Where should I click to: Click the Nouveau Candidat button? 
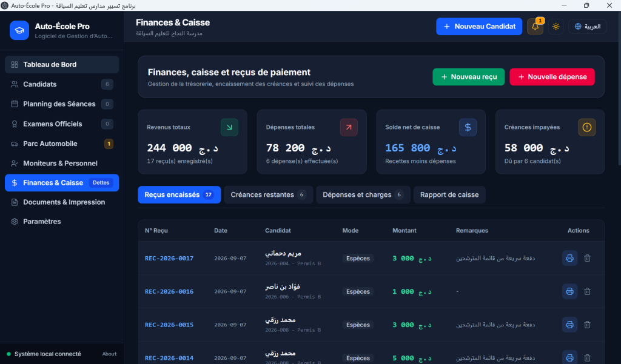click(x=479, y=27)
